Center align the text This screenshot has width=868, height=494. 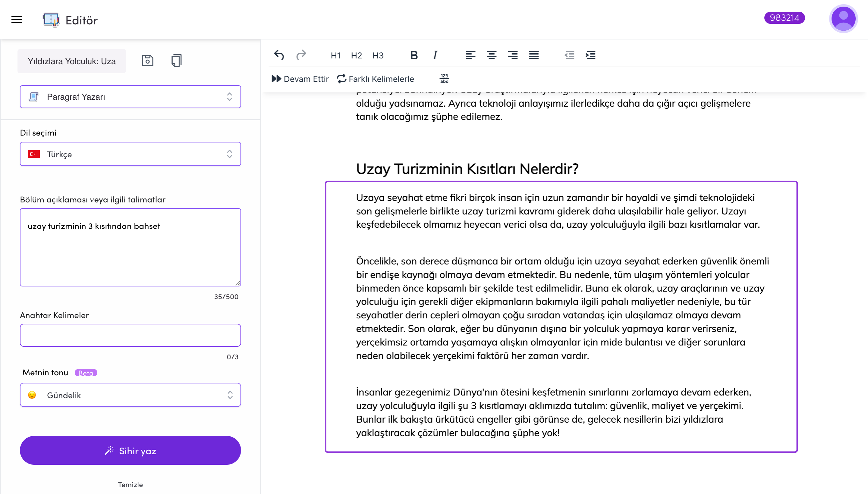(x=492, y=55)
